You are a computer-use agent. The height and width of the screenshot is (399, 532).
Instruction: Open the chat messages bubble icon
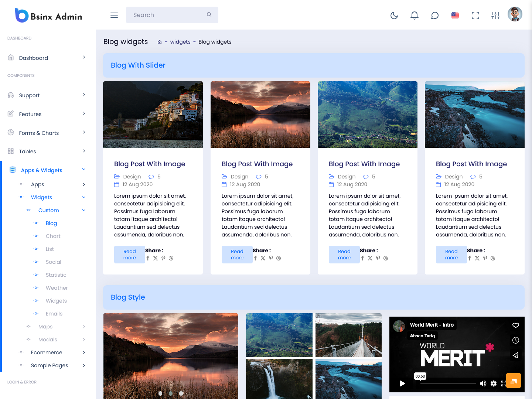(435, 15)
